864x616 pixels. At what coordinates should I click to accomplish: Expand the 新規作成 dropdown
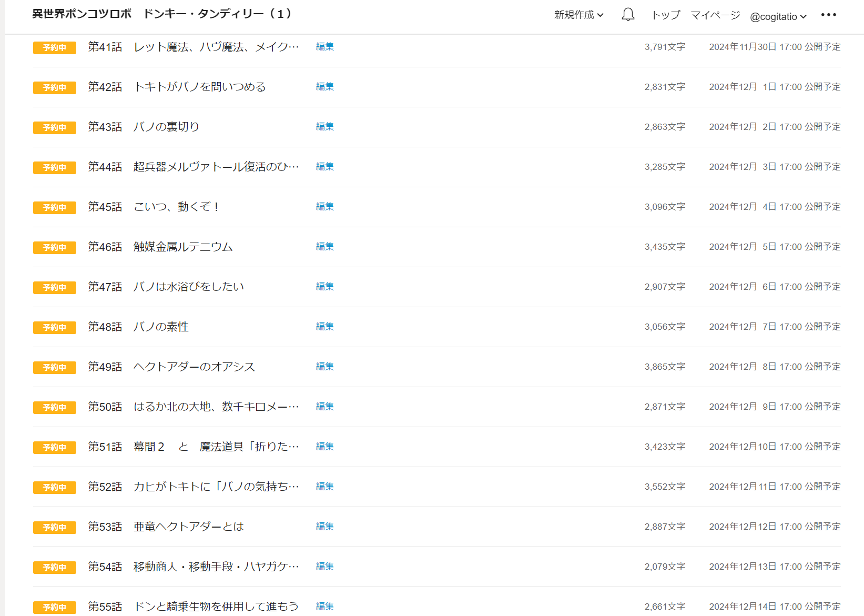pos(578,15)
